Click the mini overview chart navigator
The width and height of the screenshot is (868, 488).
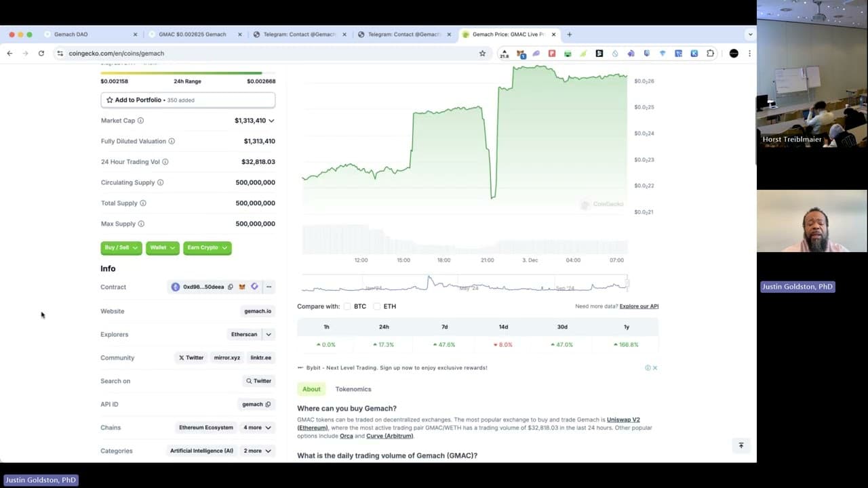[465, 283]
